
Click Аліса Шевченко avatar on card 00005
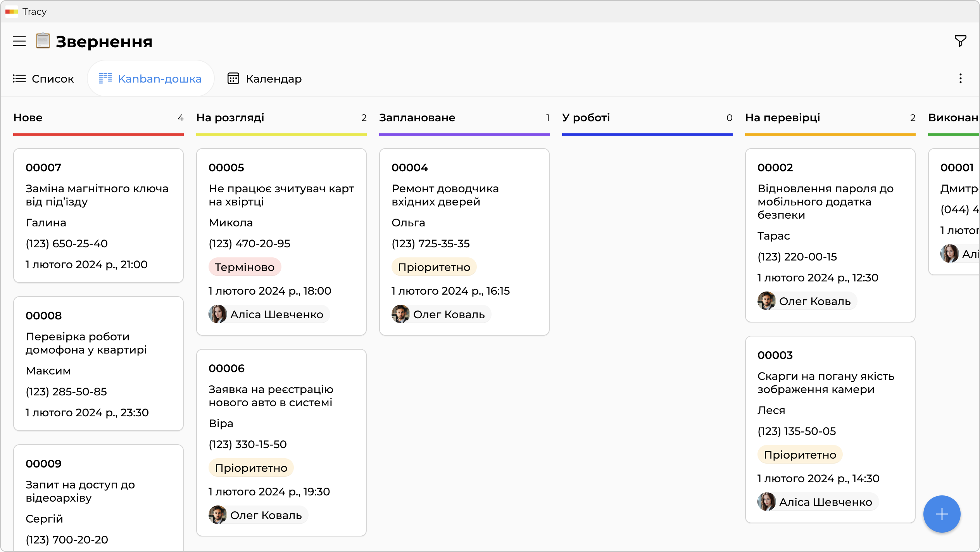point(217,314)
